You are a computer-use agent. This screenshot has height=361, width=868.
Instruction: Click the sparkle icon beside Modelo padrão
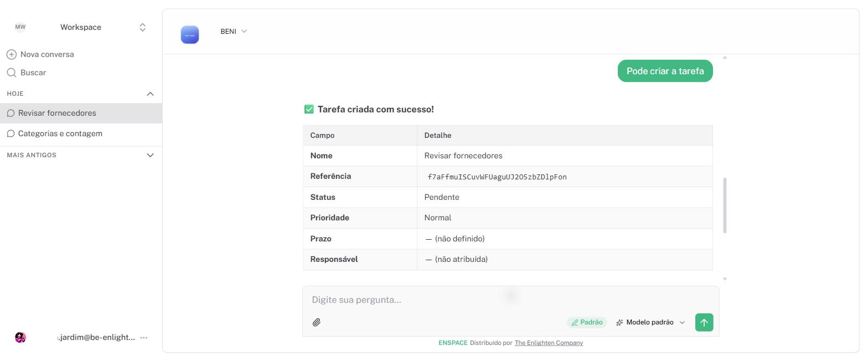[x=619, y=322]
